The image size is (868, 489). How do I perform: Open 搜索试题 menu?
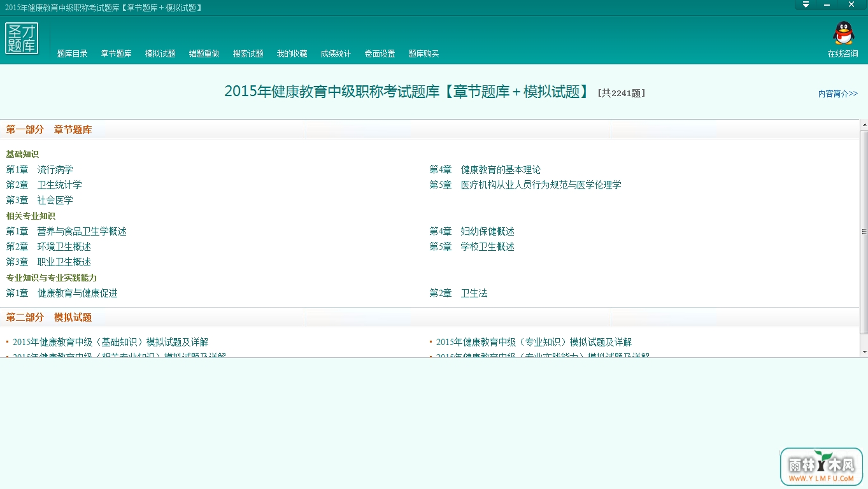[248, 53]
